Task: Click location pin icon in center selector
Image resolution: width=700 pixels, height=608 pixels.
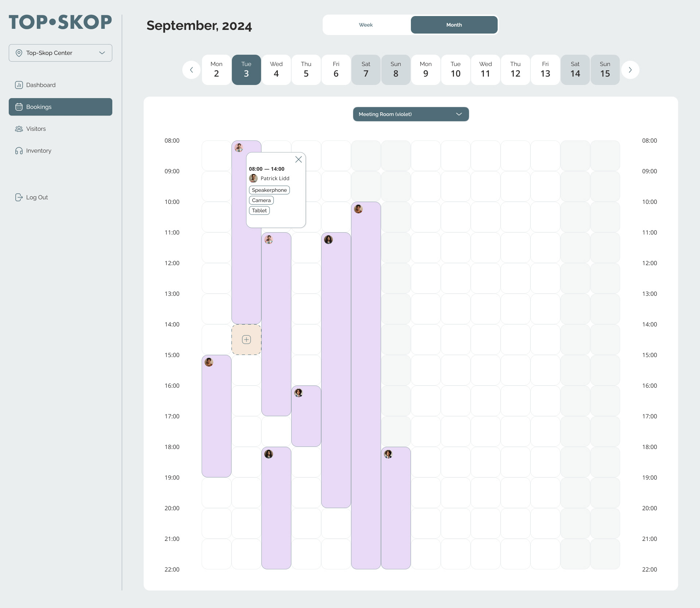Action: (x=19, y=53)
